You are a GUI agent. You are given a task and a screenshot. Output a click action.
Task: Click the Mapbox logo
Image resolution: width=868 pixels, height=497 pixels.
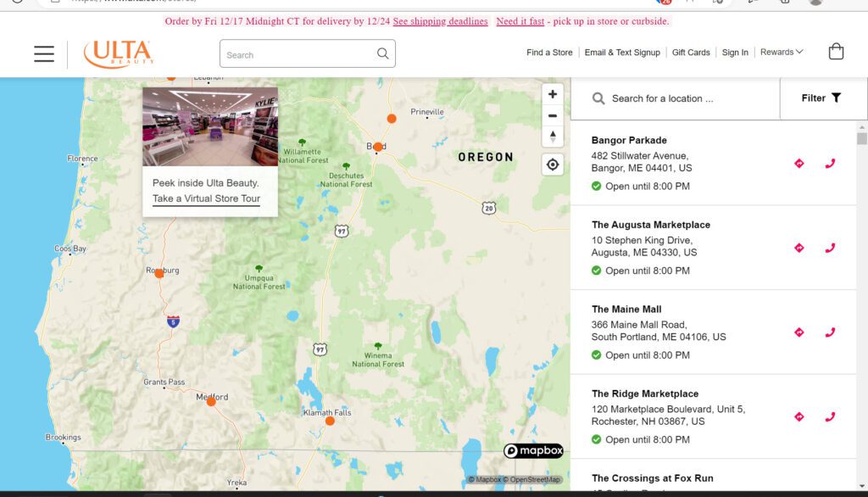click(534, 450)
